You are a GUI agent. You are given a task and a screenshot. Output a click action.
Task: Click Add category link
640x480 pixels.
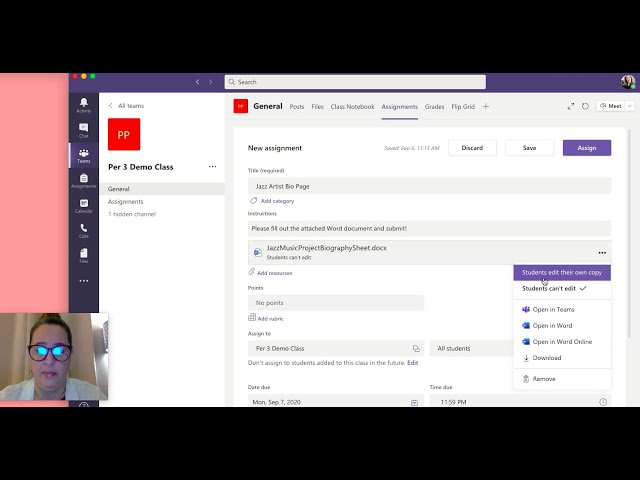272,201
